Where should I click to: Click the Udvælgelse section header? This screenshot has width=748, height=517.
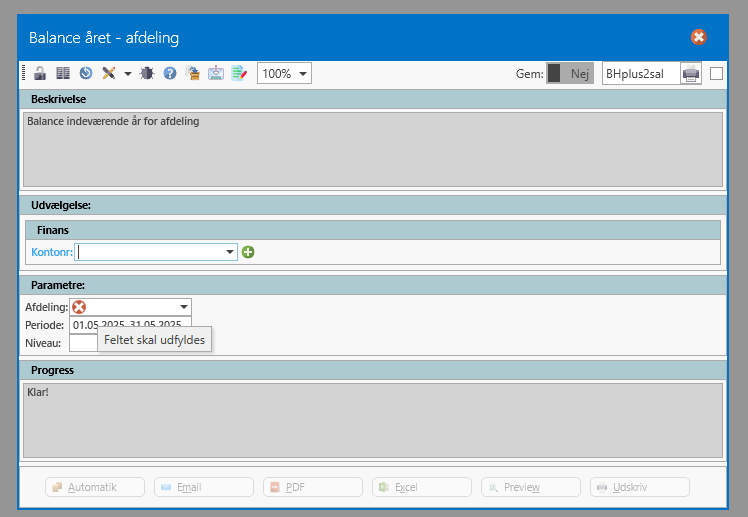point(373,205)
